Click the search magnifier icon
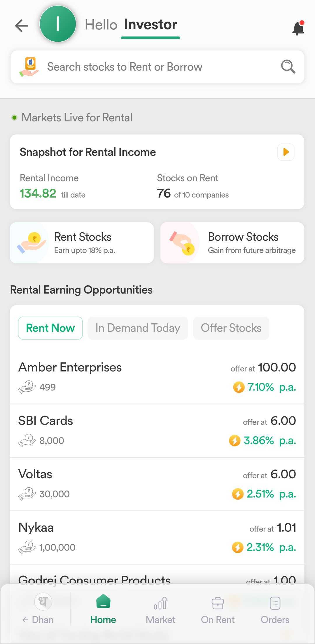Viewport: 315px width, 644px height. (x=288, y=67)
